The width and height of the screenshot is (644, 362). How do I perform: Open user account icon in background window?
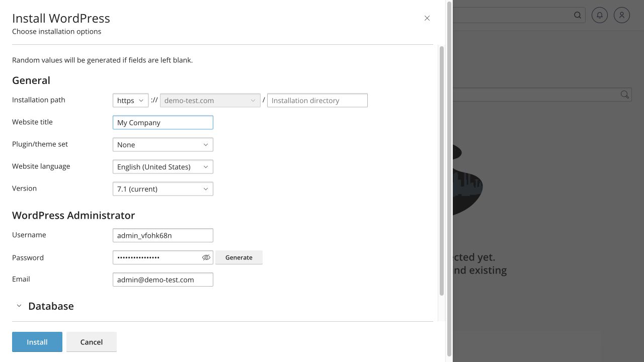pos(622,15)
